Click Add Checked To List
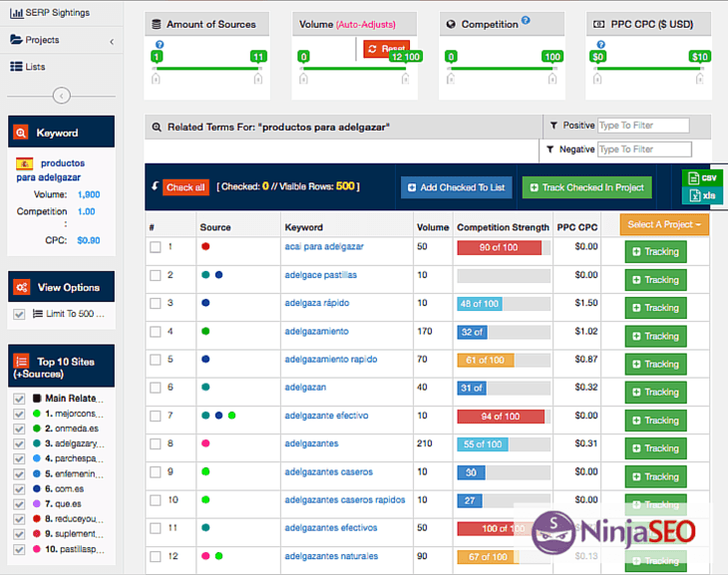728x575 pixels. click(457, 187)
